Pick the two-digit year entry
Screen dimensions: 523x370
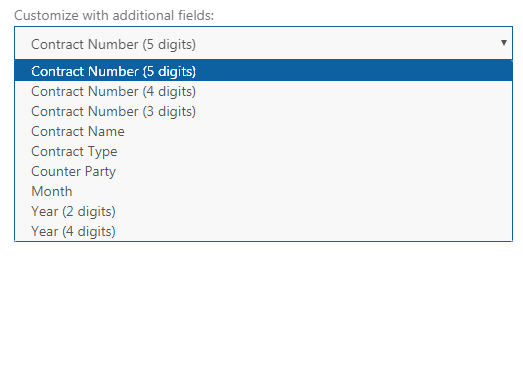coord(263,211)
